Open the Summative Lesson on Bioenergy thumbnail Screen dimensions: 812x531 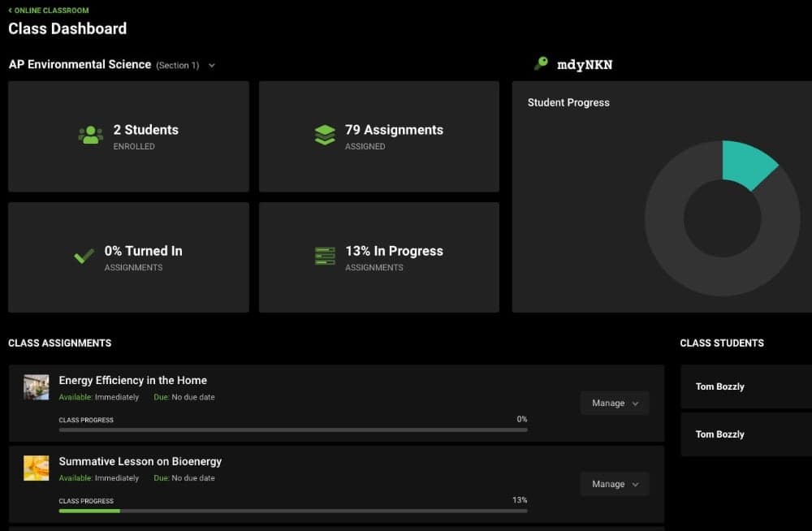click(x=37, y=468)
